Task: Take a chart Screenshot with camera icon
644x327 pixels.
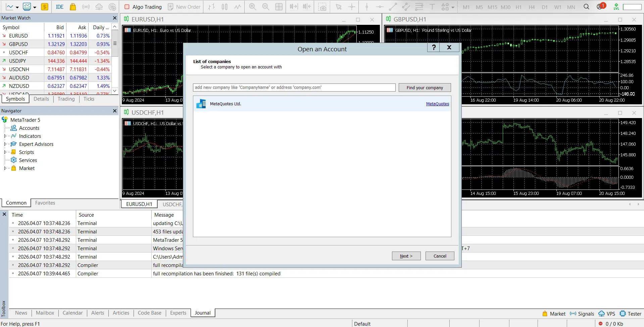Action: coord(323,6)
